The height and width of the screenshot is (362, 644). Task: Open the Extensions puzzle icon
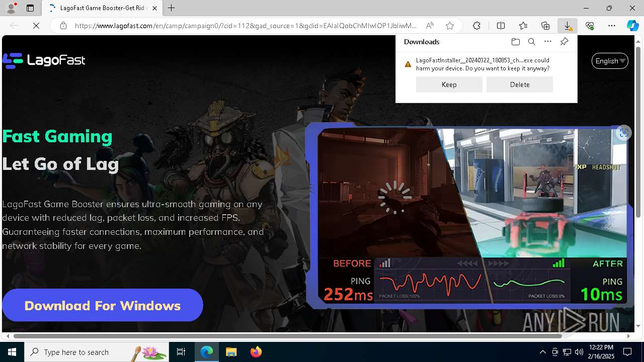tap(476, 26)
